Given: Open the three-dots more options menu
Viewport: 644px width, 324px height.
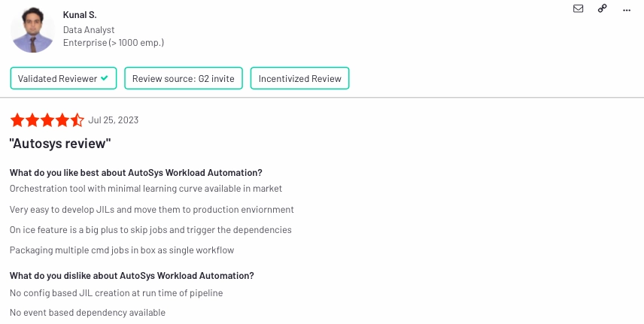Looking at the screenshot, I should point(627,11).
